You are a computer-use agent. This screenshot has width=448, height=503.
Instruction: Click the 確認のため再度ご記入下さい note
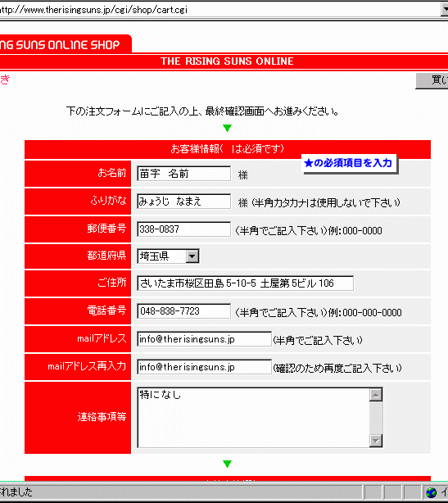(337, 368)
